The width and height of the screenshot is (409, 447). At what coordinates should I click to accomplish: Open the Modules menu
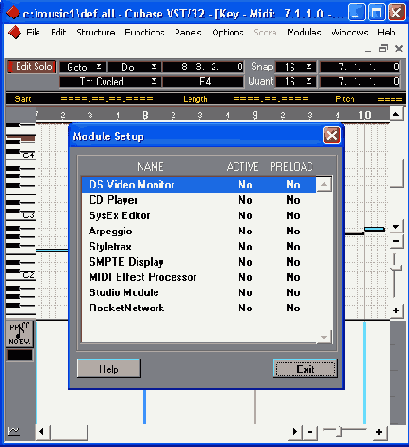pos(304,32)
